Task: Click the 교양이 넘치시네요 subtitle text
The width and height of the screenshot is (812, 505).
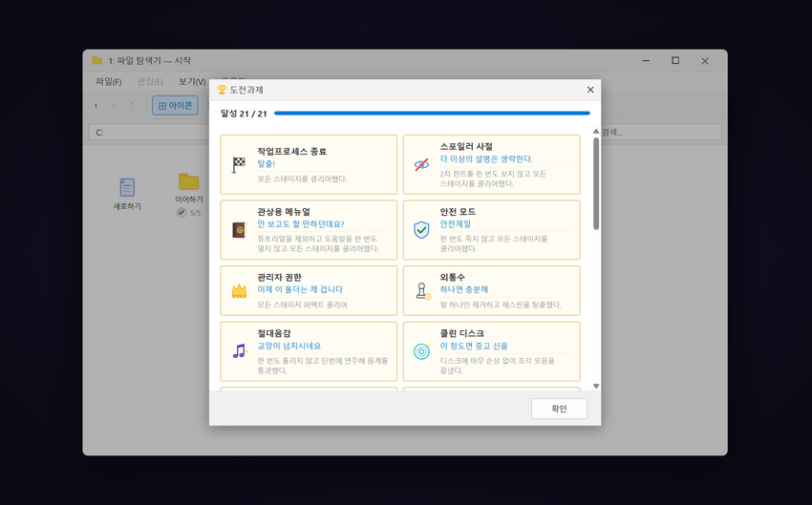Action: pos(288,346)
